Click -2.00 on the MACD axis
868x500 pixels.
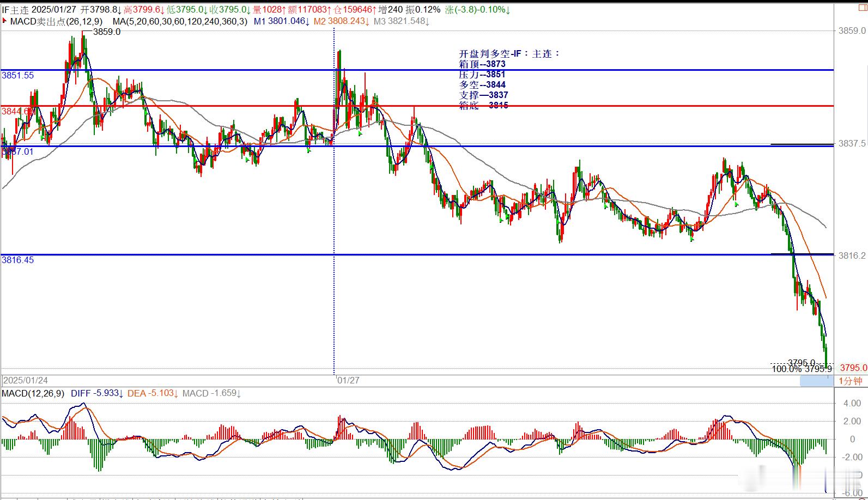(851, 457)
